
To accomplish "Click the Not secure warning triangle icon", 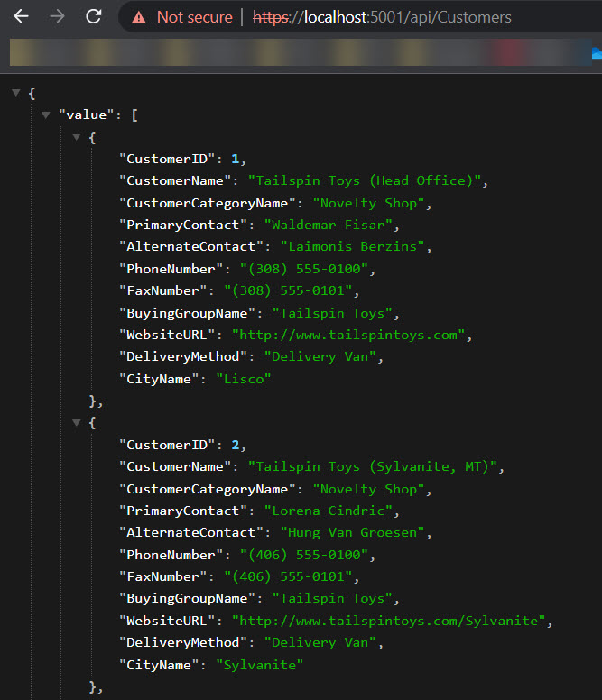I will coord(139,17).
